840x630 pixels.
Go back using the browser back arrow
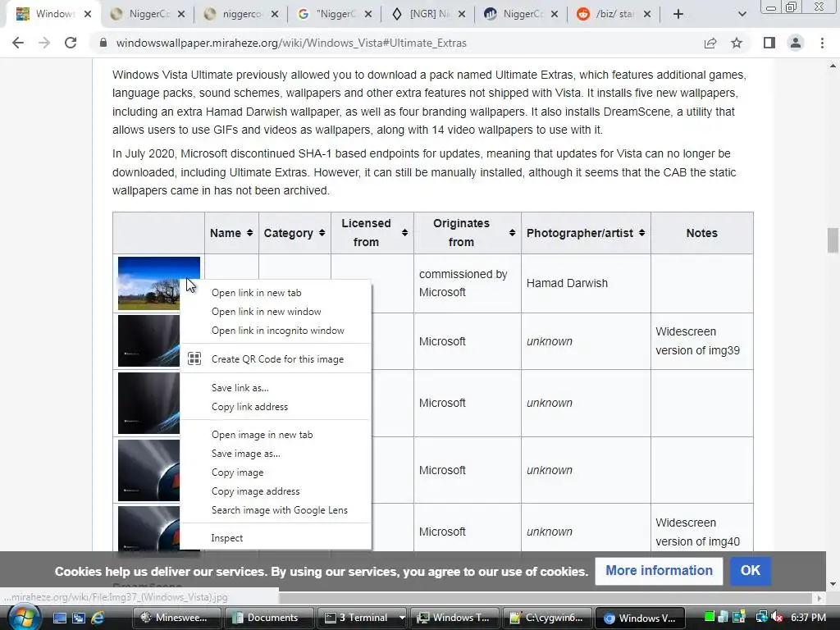coord(18,43)
